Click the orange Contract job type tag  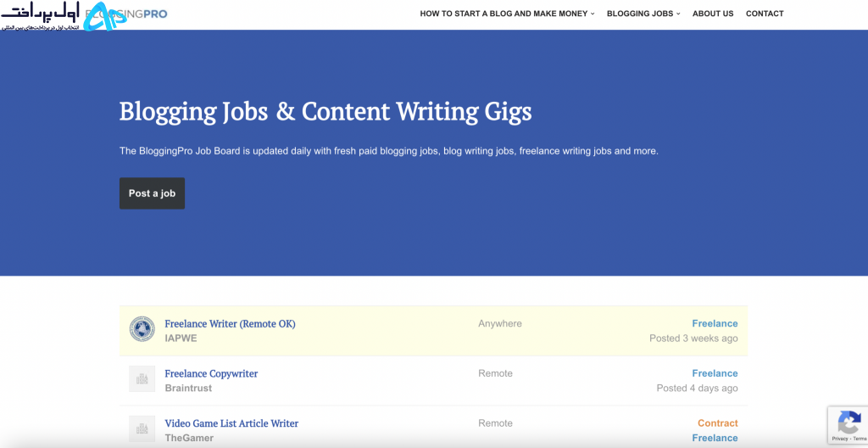[x=717, y=423]
